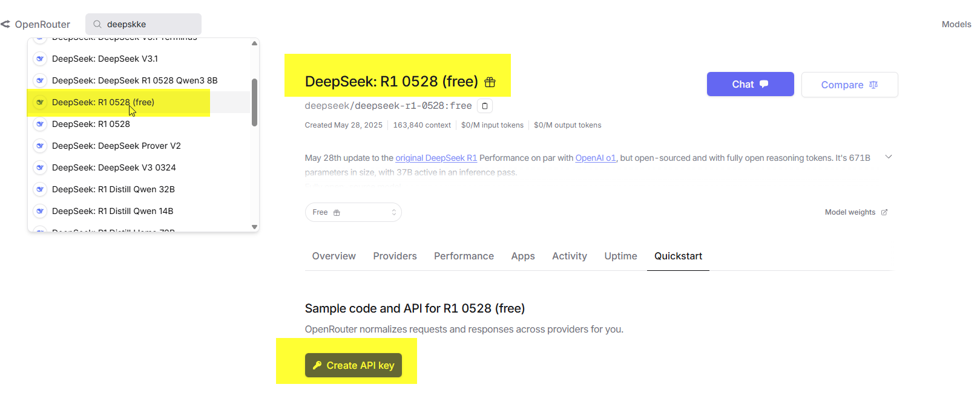The image size is (980, 393).
Task: Click the Compare button
Action: (850, 85)
